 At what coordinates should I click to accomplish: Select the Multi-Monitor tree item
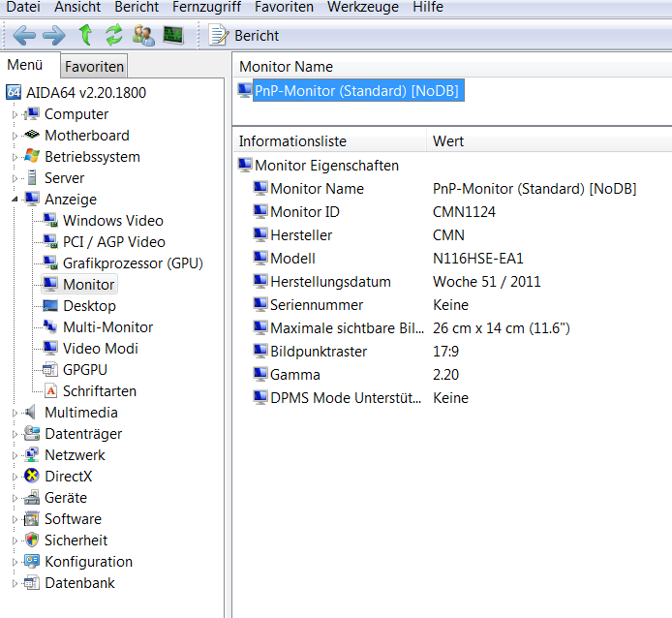108,327
